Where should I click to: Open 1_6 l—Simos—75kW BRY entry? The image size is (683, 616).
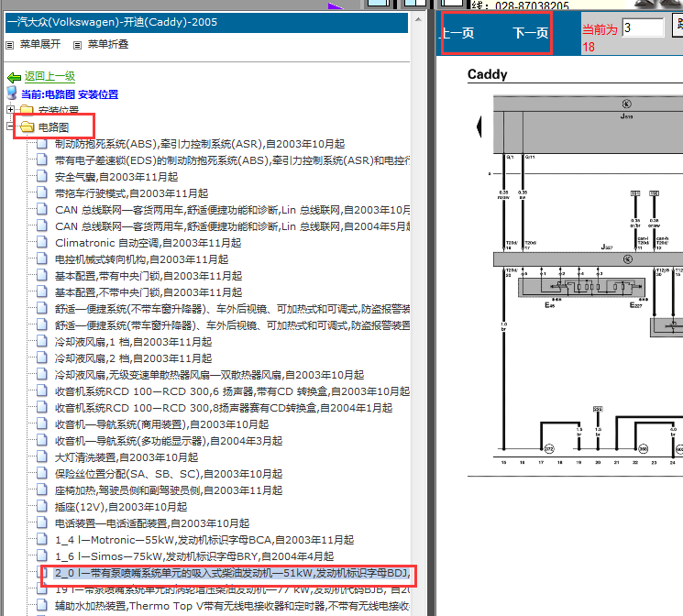coord(194,556)
